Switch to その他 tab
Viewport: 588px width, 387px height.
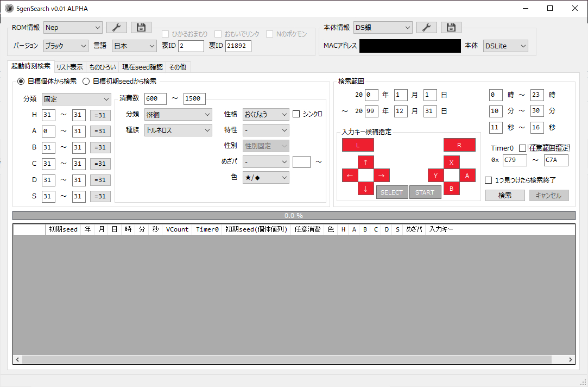tap(178, 67)
